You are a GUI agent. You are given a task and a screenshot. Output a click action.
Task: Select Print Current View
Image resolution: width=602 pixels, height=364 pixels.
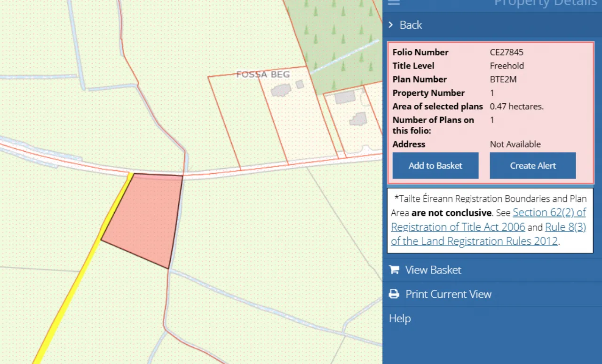pos(448,294)
